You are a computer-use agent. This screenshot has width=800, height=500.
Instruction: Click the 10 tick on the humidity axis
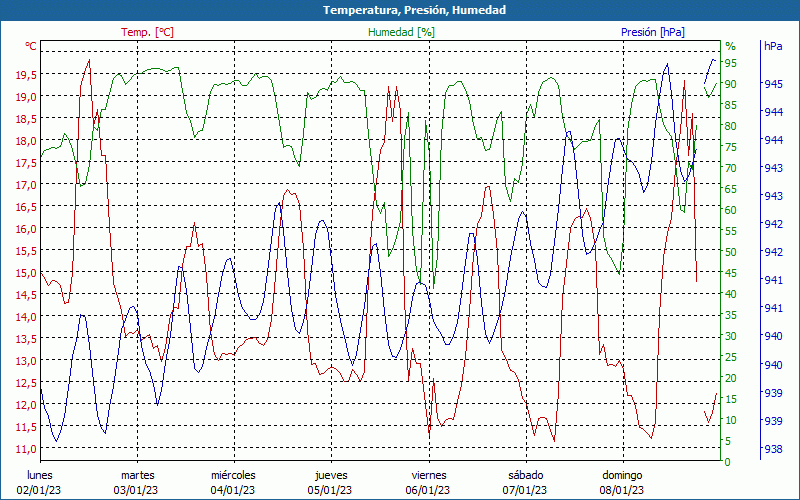tap(730, 420)
